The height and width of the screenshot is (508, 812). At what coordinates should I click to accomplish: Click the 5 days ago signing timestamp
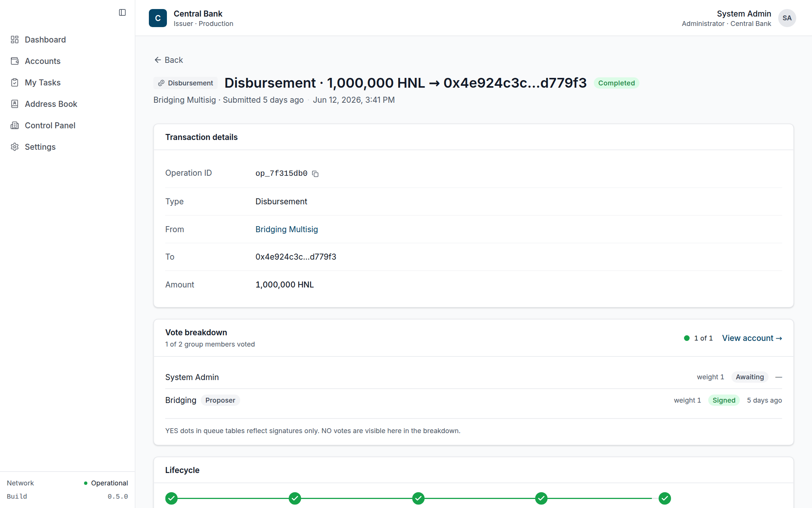[764, 400]
